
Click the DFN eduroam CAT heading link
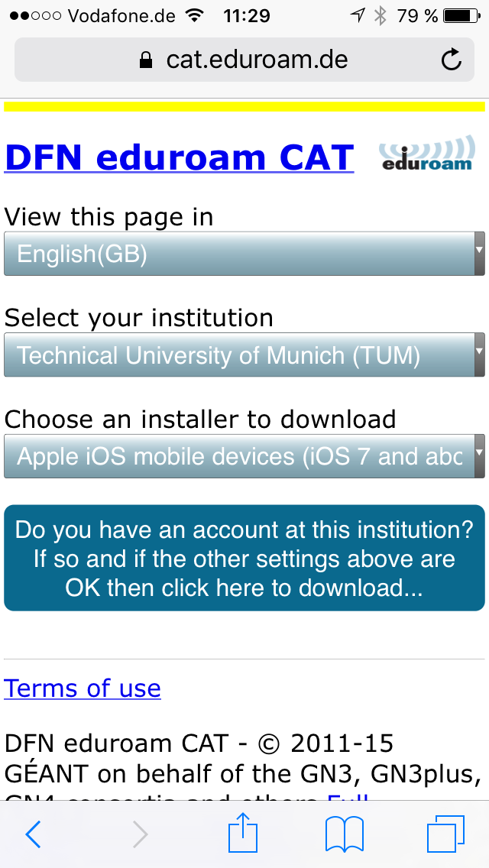[180, 157]
